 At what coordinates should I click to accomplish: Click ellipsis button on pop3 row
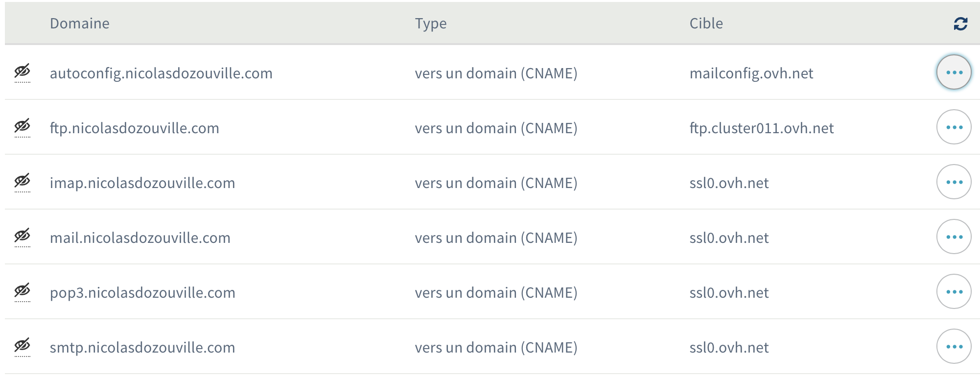(954, 292)
